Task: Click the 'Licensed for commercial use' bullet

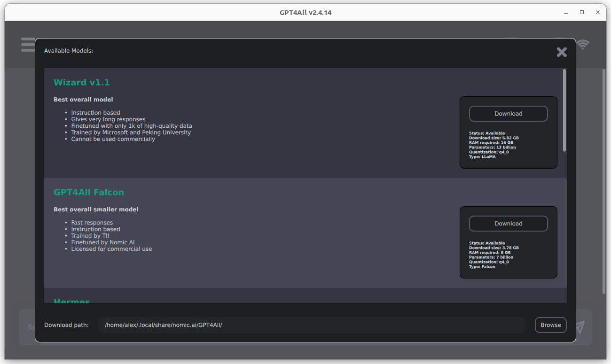Action: tap(111, 249)
